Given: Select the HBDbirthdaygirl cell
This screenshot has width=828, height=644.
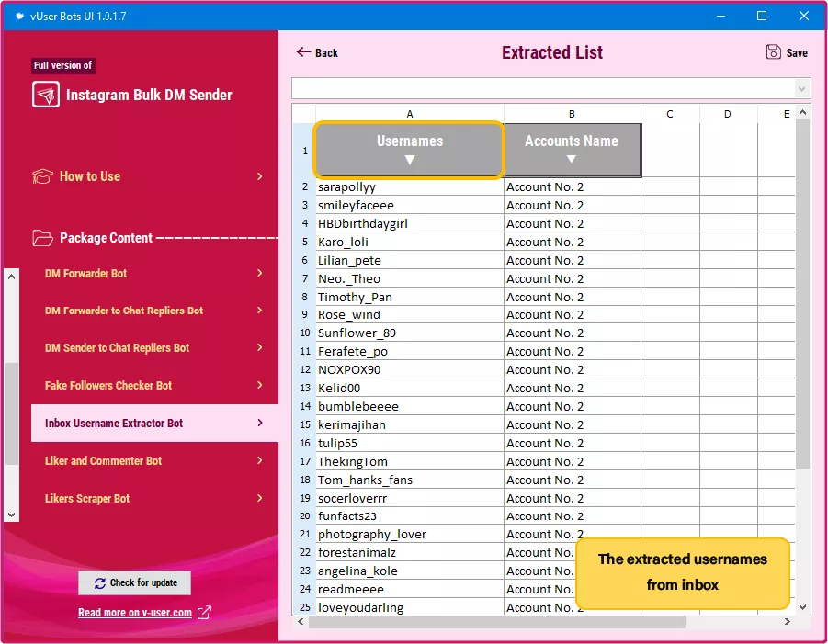Looking at the screenshot, I should (x=410, y=224).
